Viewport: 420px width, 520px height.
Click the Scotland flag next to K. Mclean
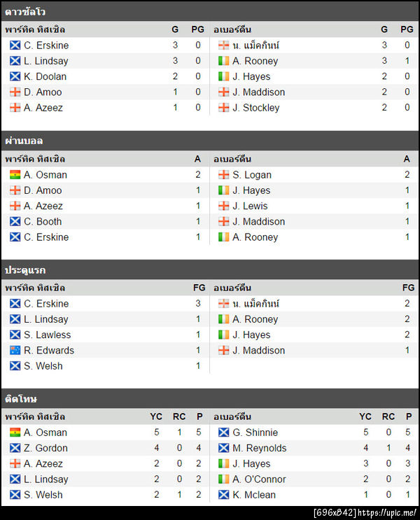(x=224, y=495)
